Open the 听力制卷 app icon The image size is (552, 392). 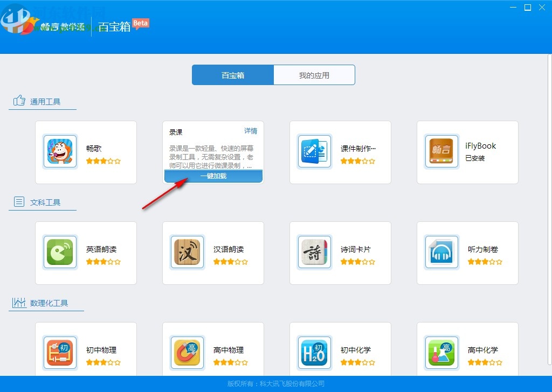[x=441, y=253]
